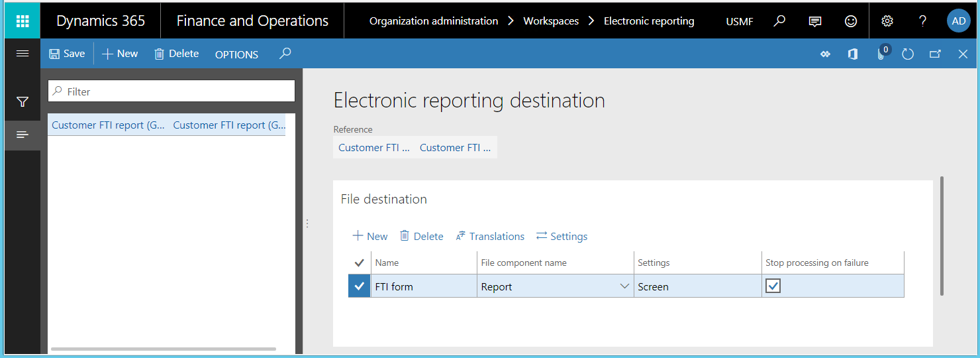The width and height of the screenshot is (980, 358).
Task: Toggle the hamburger navigation pane icon
Action: tap(23, 54)
